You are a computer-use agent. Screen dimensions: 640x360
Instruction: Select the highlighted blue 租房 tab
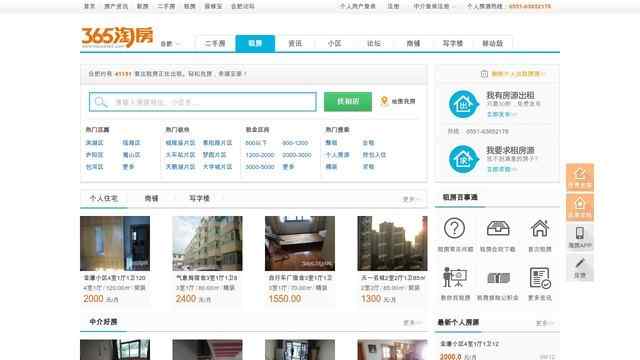tap(255, 43)
